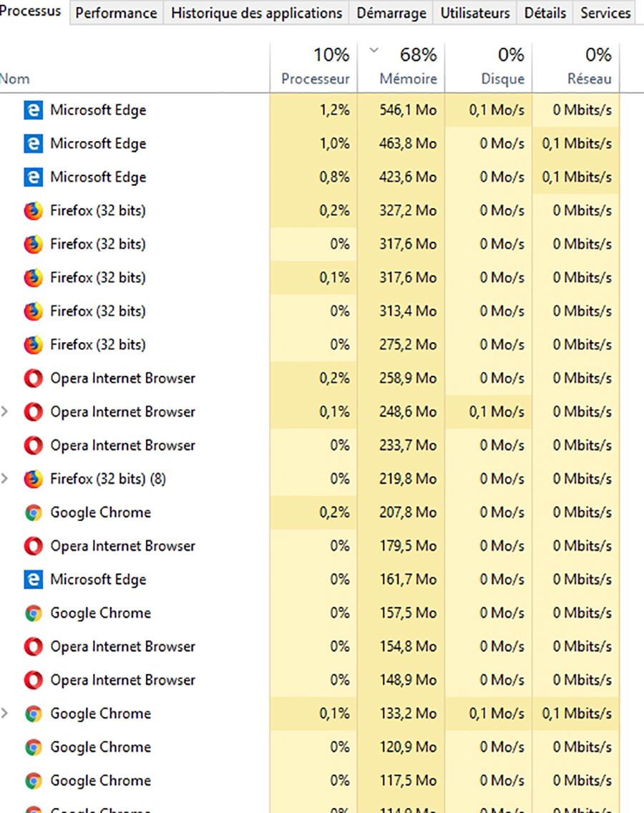Open Historique des applications
Image resolution: width=644 pixels, height=813 pixels.
[x=255, y=13]
